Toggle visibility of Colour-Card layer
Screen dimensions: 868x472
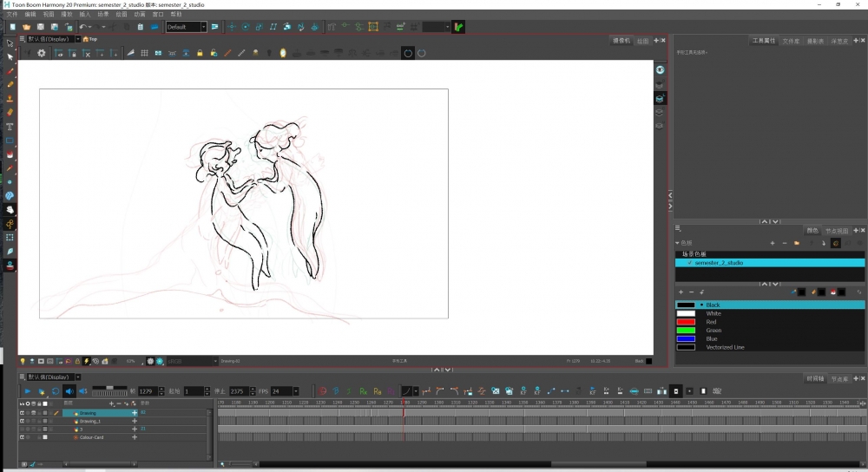(x=23, y=437)
